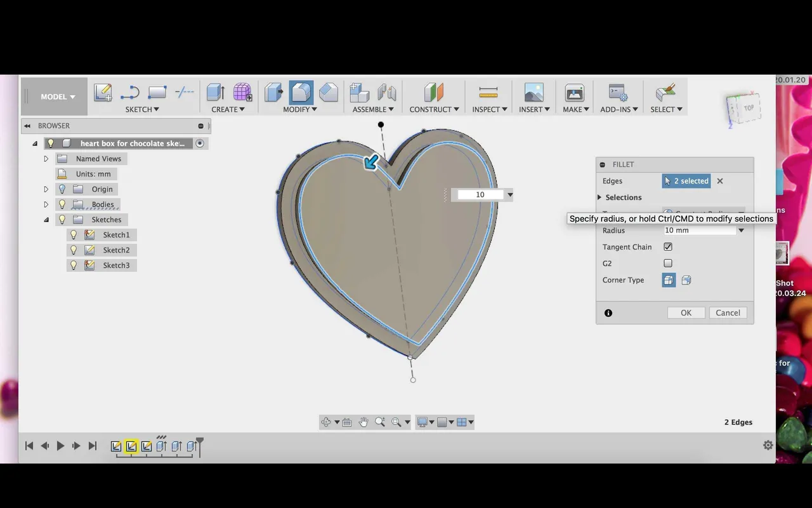Click the Orbit tool icon
This screenshot has height=508, width=812.
(326, 422)
